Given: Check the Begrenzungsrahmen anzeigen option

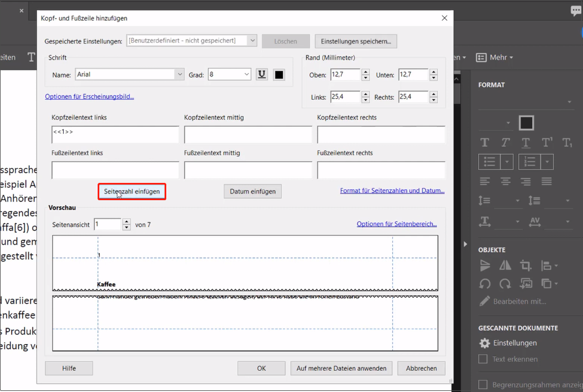Looking at the screenshot, I should (482, 385).
